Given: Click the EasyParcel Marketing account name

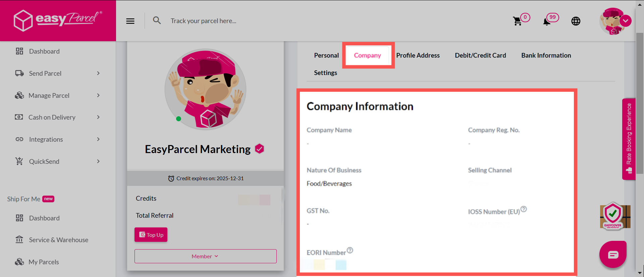Looking at the screenshot, I should tap(198, 149).
